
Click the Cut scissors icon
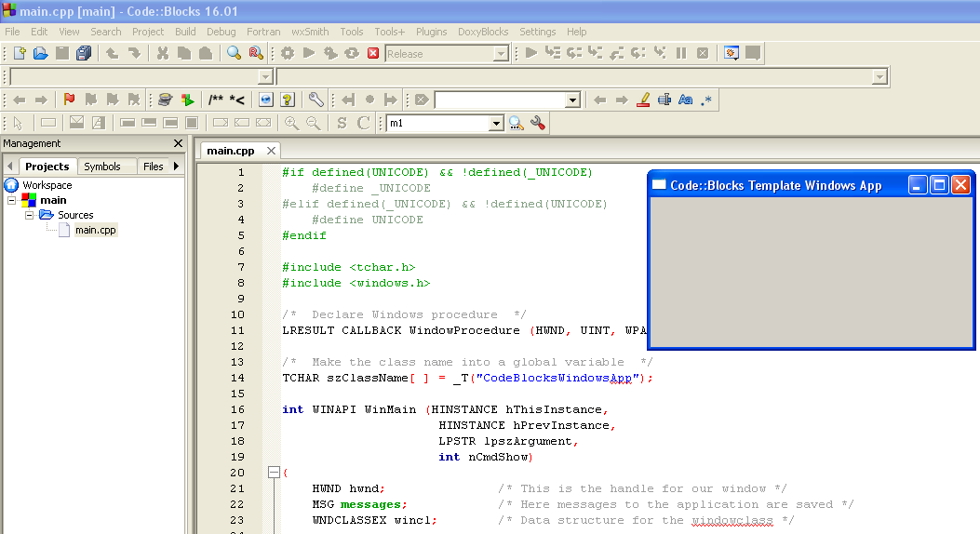tap(163, 53)
